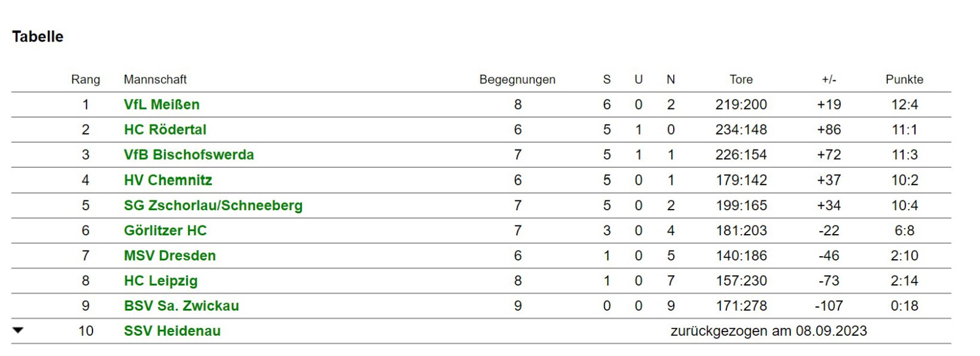Select the Begegnungen column header
This screenshot has width=980, height=356.
pos(518,80)
